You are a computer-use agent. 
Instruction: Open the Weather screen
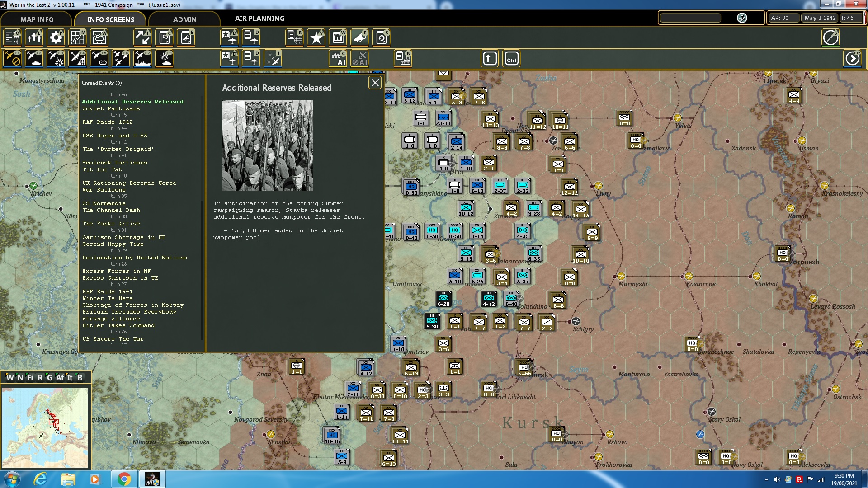[x=99, y=38]
